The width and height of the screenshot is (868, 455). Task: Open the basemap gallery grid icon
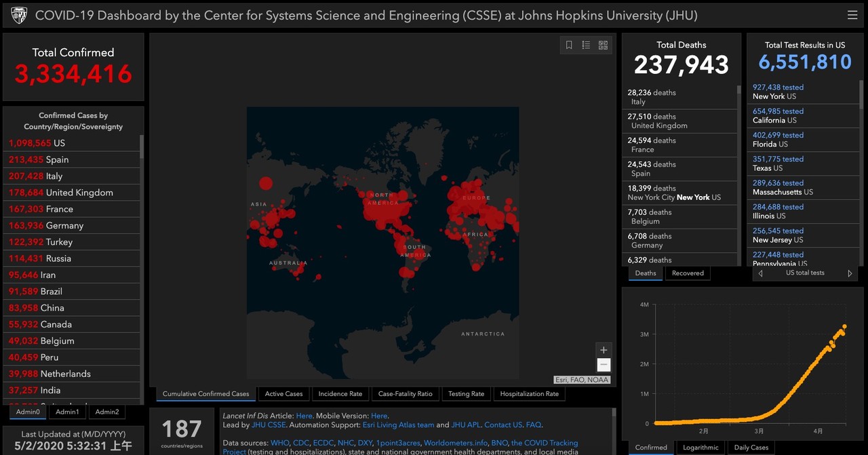pos(603,45)
